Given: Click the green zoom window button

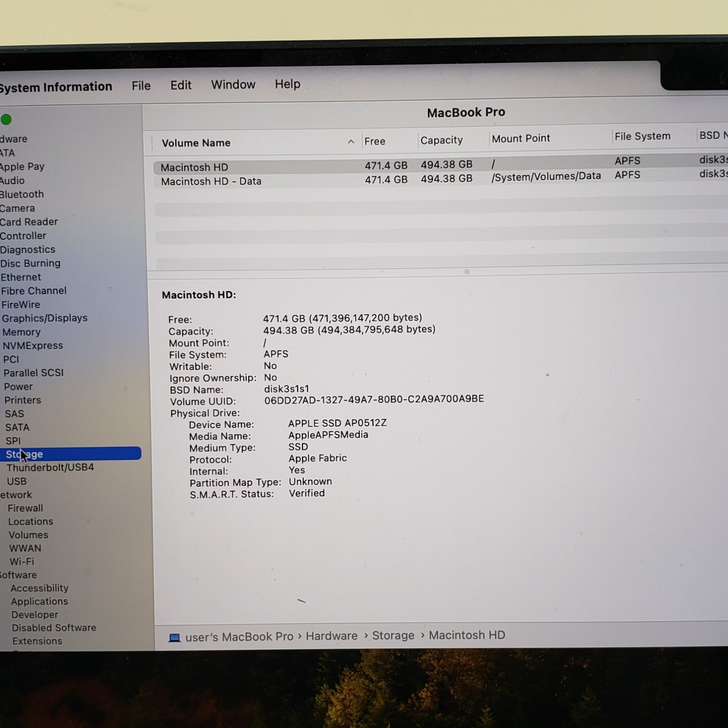Looking at the screenshot, I should [6, 119].
